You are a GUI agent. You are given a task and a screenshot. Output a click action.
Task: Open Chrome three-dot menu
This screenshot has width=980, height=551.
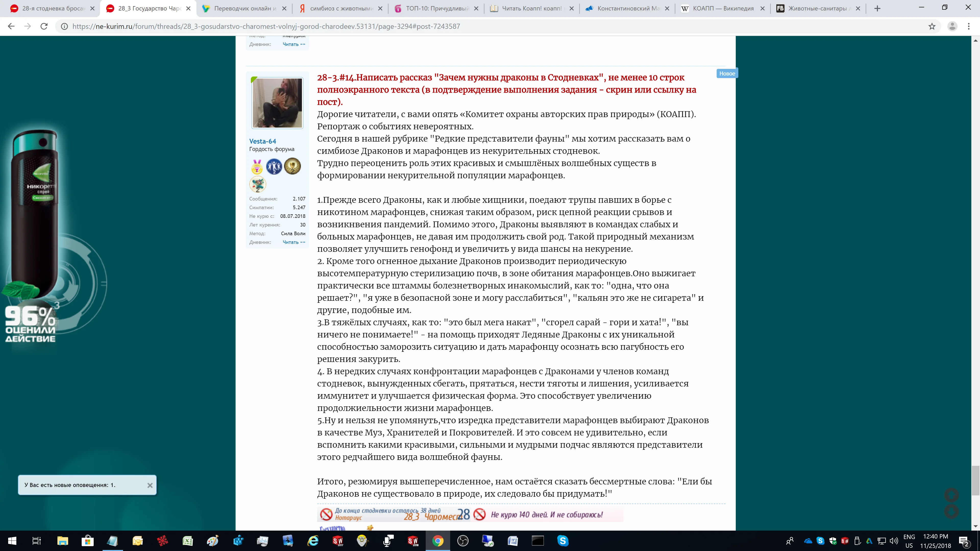tap(969, 26)
